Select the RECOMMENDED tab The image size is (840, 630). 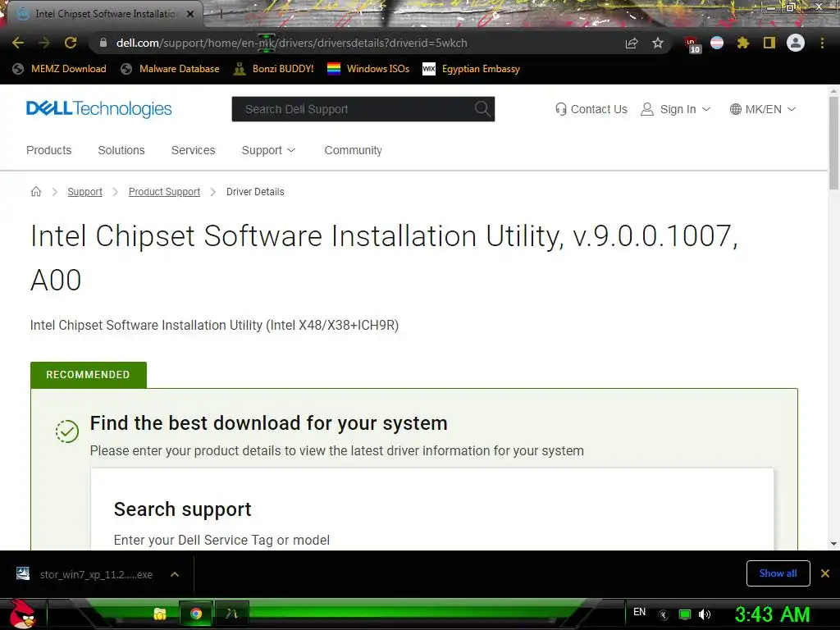[89, 374]
